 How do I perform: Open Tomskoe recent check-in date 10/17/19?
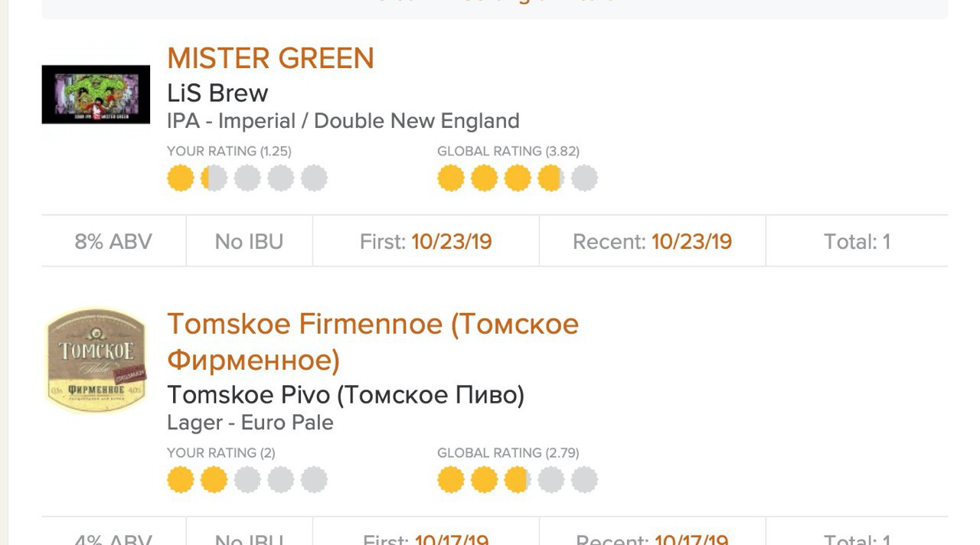pos(692,539)
